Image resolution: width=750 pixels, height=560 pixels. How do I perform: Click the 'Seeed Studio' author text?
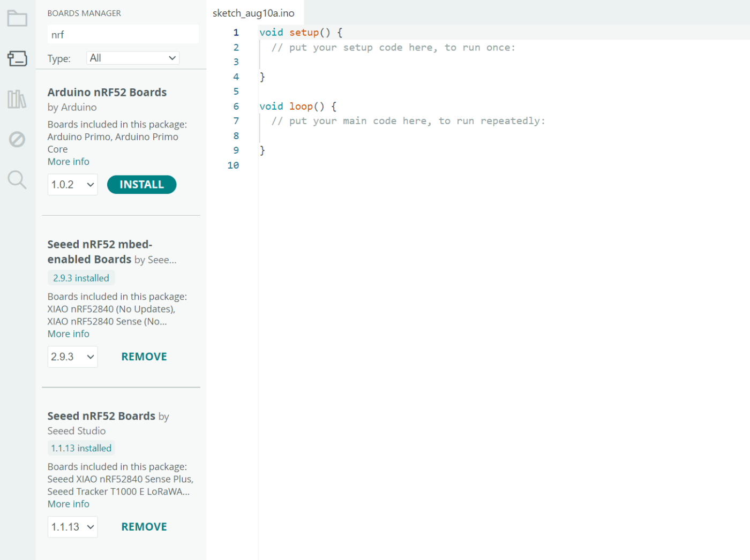click(x=77, y=431)
